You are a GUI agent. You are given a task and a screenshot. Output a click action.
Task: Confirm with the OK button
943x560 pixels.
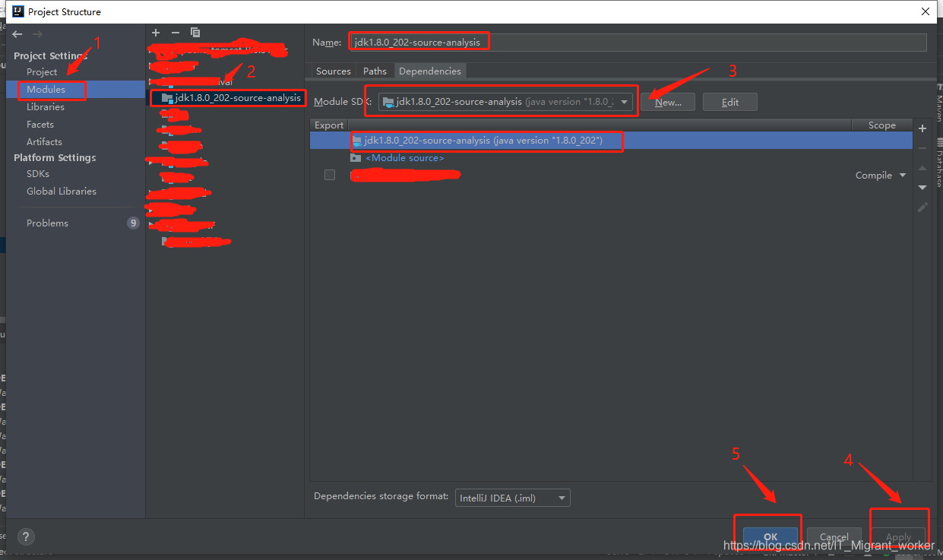771,536
